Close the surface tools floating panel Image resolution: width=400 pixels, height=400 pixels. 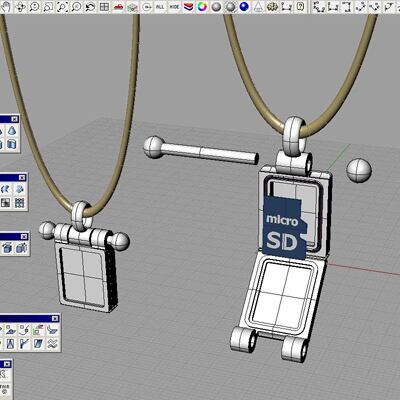click(55, 318)
